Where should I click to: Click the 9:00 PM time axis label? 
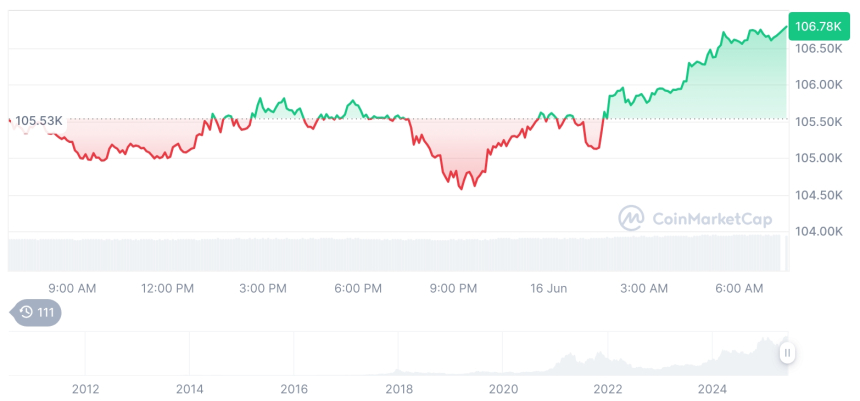pos(453,288)
